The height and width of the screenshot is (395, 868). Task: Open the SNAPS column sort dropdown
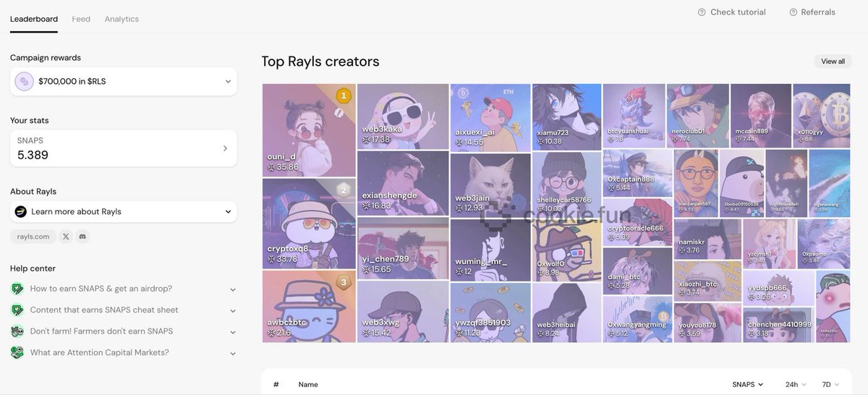748,385
